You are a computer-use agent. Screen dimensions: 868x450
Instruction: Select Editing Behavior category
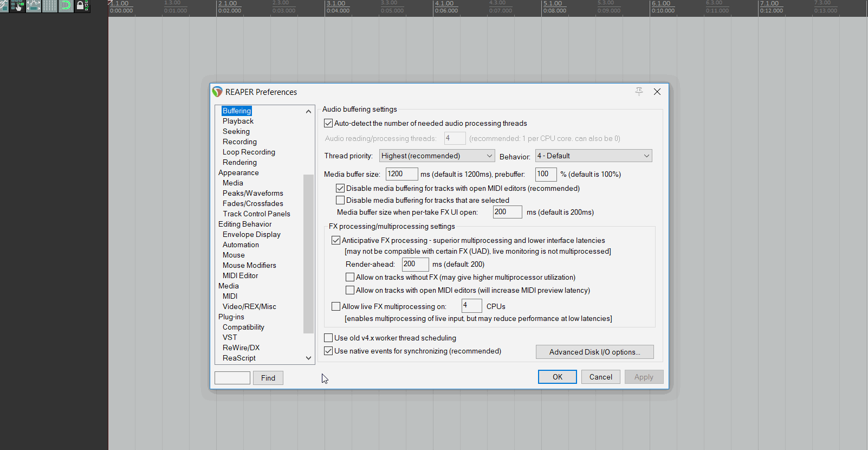point(245,224)
